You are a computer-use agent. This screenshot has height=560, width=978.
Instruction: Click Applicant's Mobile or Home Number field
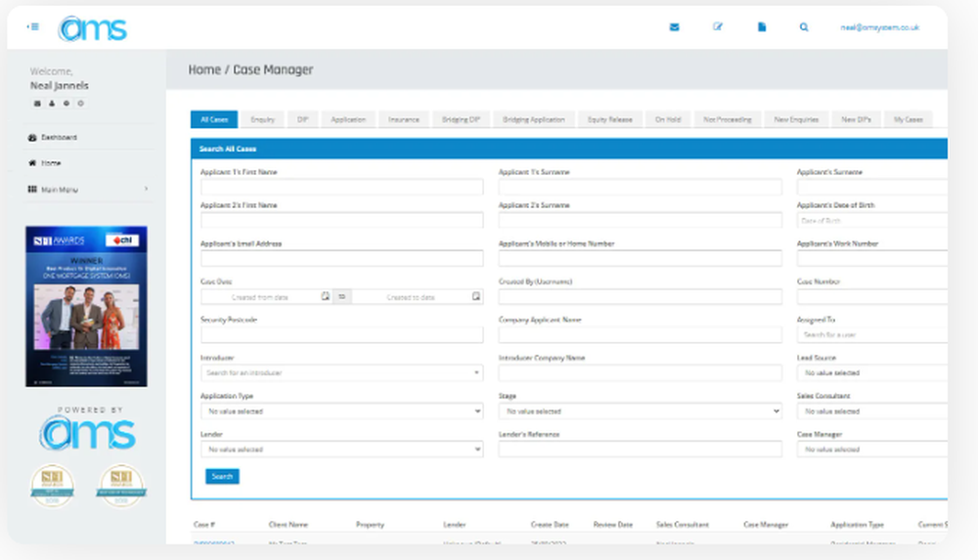(x=640, y=258)
